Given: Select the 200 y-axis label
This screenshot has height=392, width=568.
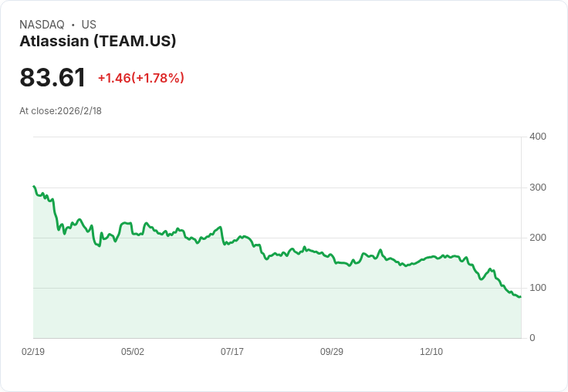Looking at the screenshot, I should [537, 238].
